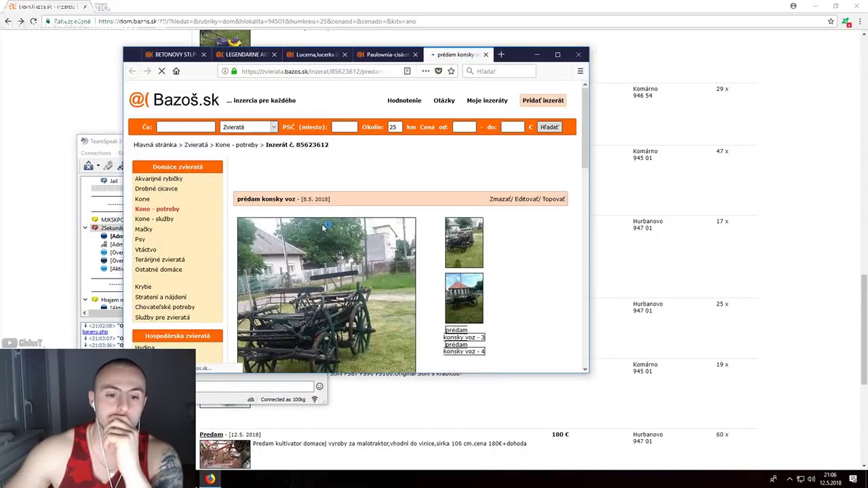Reload the page in Chrome window

pyautogui.click(x=33, y=21)
